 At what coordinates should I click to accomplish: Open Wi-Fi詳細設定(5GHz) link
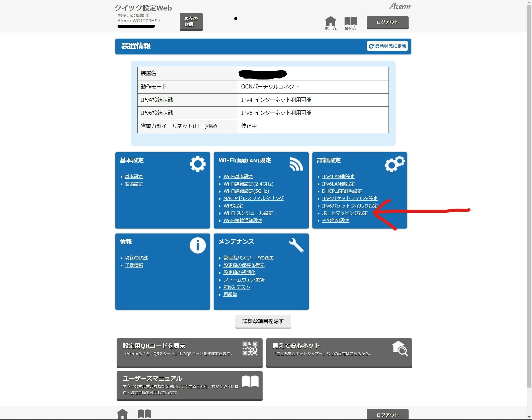[x=246, y=191]
